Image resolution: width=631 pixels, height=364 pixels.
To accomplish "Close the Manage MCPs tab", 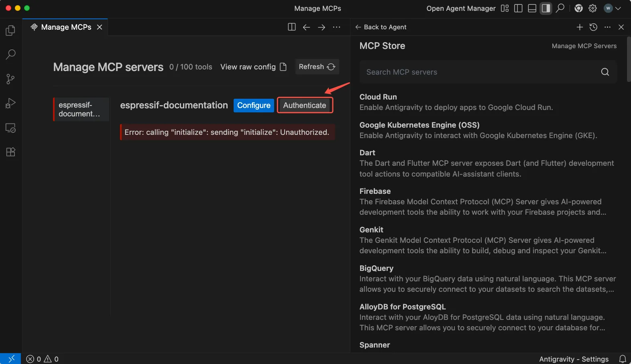I will pos(100,27).
